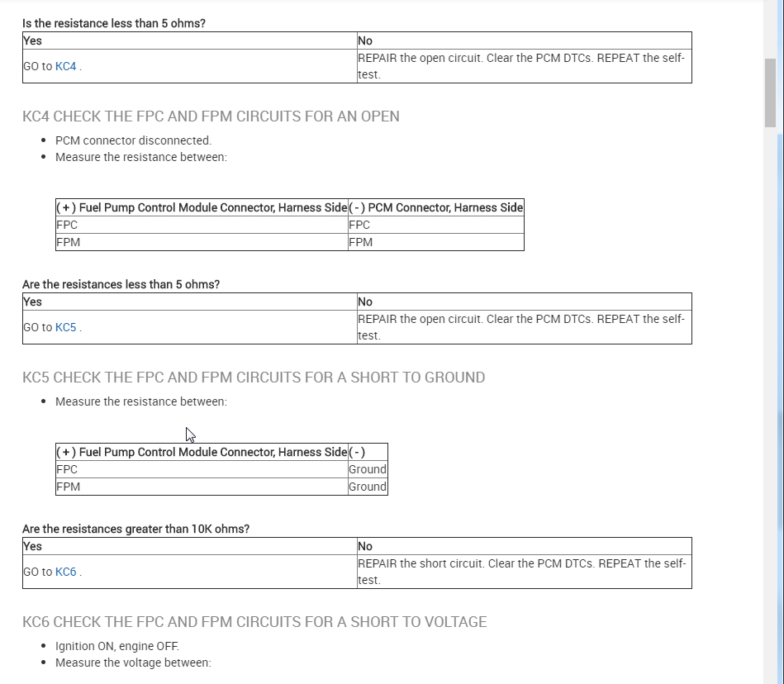Viewport: 784px width, 684px height.
Task: Click the Ground cell in the FPM row
Action: click(x=368, y=487)
